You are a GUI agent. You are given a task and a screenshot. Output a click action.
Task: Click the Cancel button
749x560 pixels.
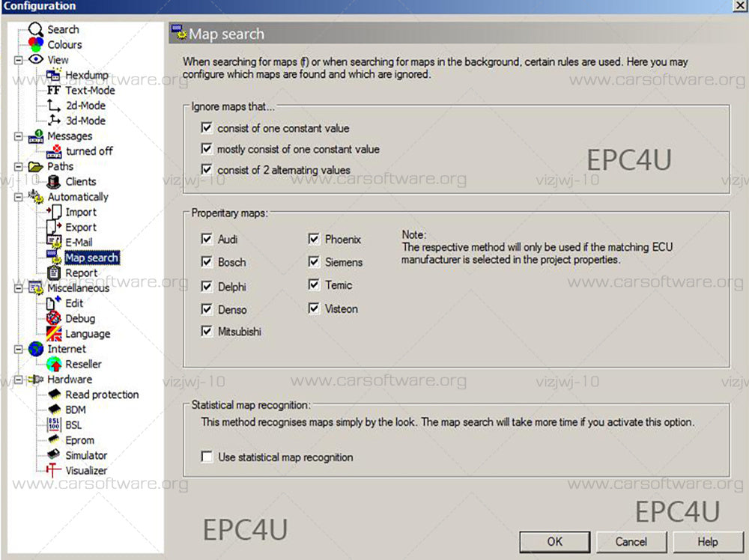631,542
